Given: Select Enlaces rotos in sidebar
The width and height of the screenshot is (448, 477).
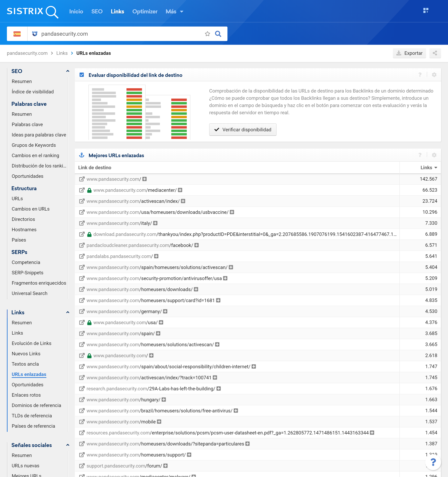Looking at the screenshot, I should pos(26,395).
